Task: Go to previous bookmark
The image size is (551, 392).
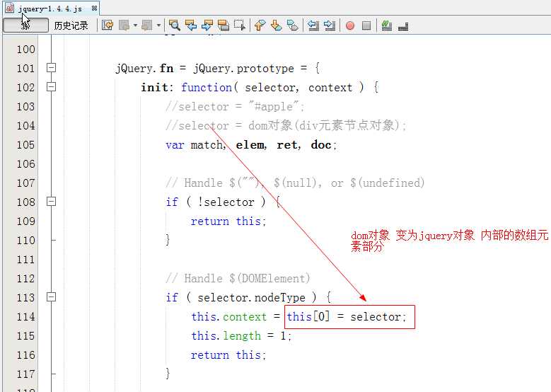Action: pyautogui.click(x=260, y=25)
